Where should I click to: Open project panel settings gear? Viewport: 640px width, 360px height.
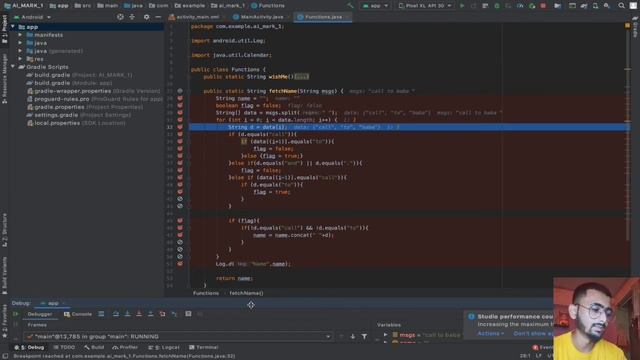coord(147,17)
